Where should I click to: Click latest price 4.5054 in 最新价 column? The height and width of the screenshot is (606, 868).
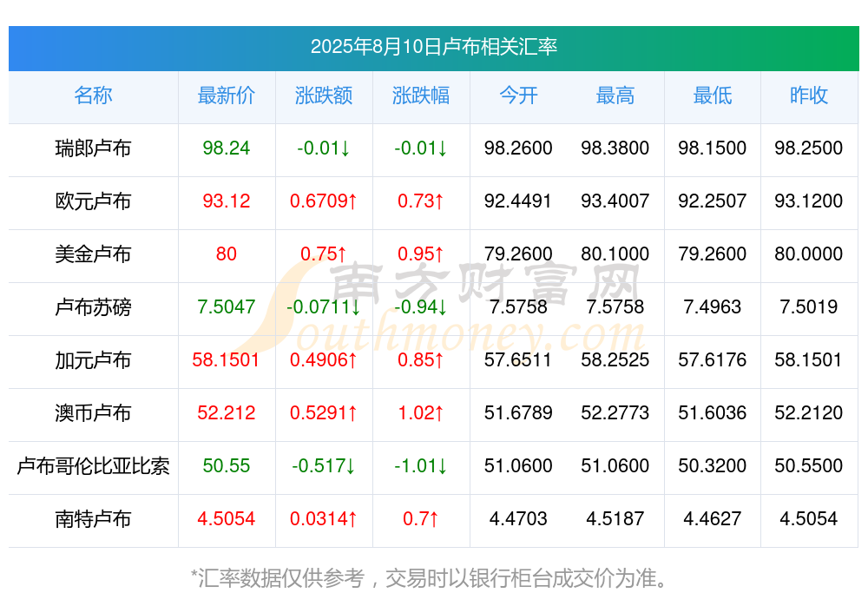tap(227, 519)
